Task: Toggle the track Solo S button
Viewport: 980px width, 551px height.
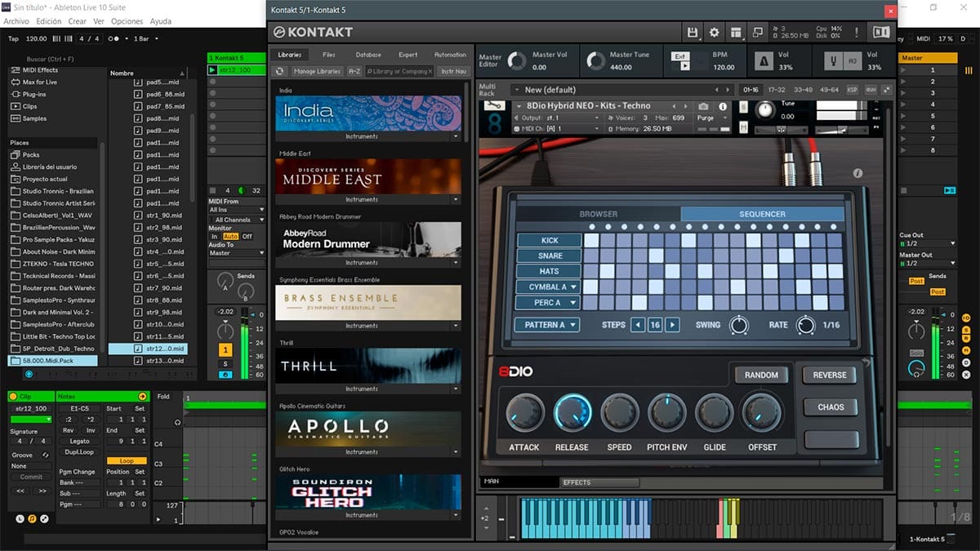Action: click(x=225, y=363)
